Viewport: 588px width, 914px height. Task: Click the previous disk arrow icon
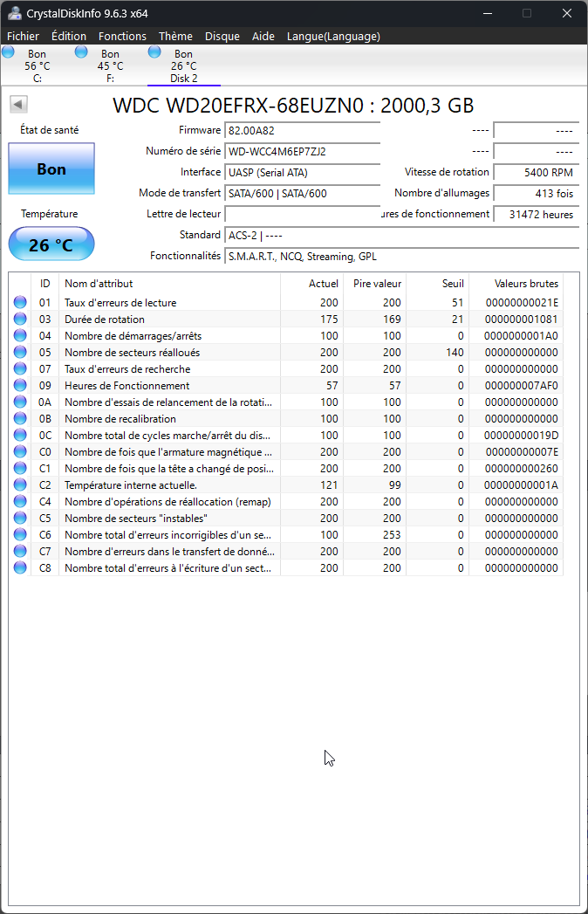click(x=18, y=105)
